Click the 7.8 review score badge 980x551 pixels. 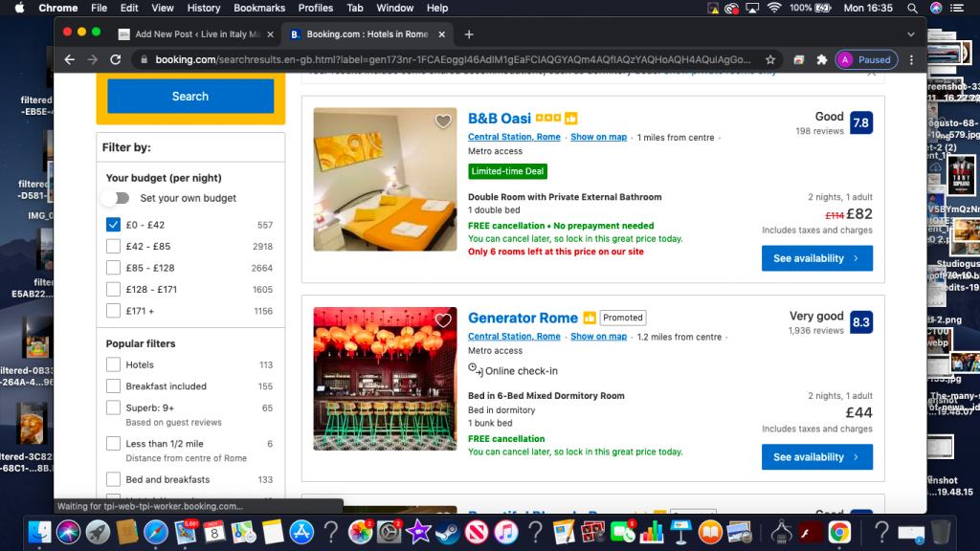(x=861, y=123)
